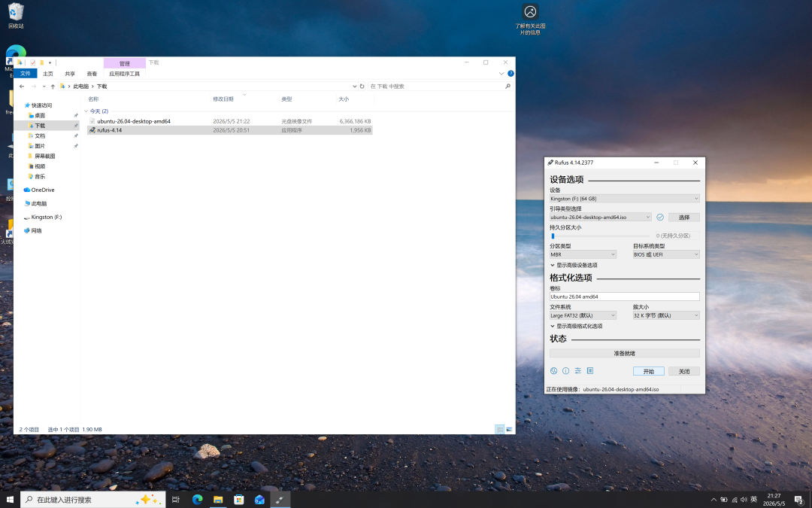Open the 32 K cluster size dropdown

point(666,315)
